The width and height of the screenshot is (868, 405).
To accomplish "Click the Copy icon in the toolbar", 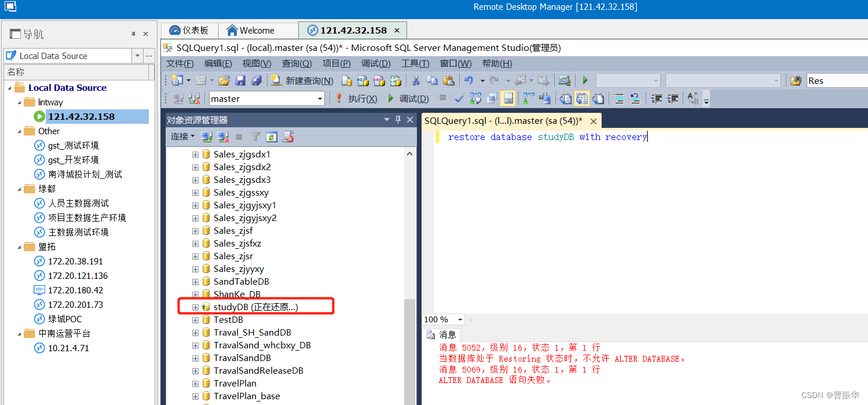I will coord(432,80).
